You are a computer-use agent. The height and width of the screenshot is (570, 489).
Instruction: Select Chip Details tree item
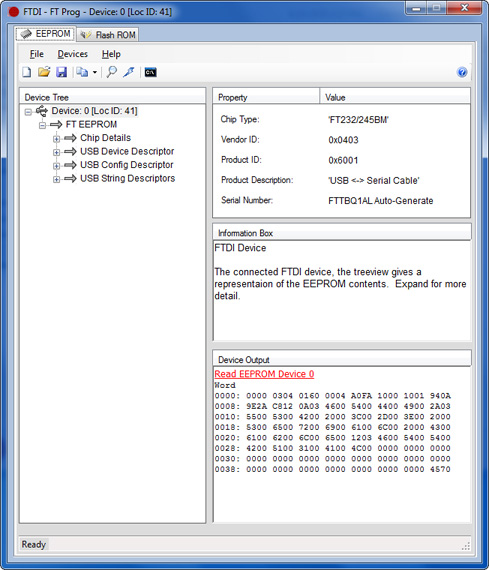point(105,138)
